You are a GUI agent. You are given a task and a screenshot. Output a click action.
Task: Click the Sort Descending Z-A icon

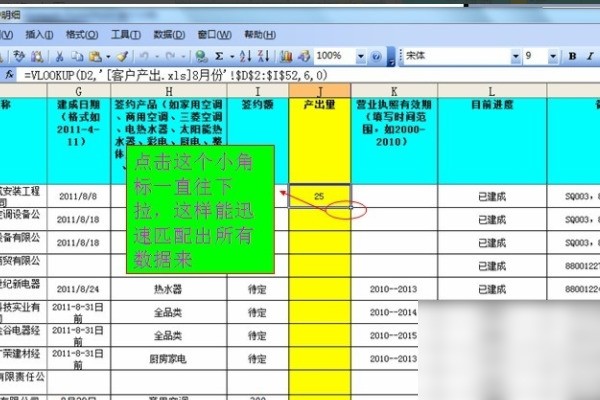pyautogui.click(x=264, y=56)
